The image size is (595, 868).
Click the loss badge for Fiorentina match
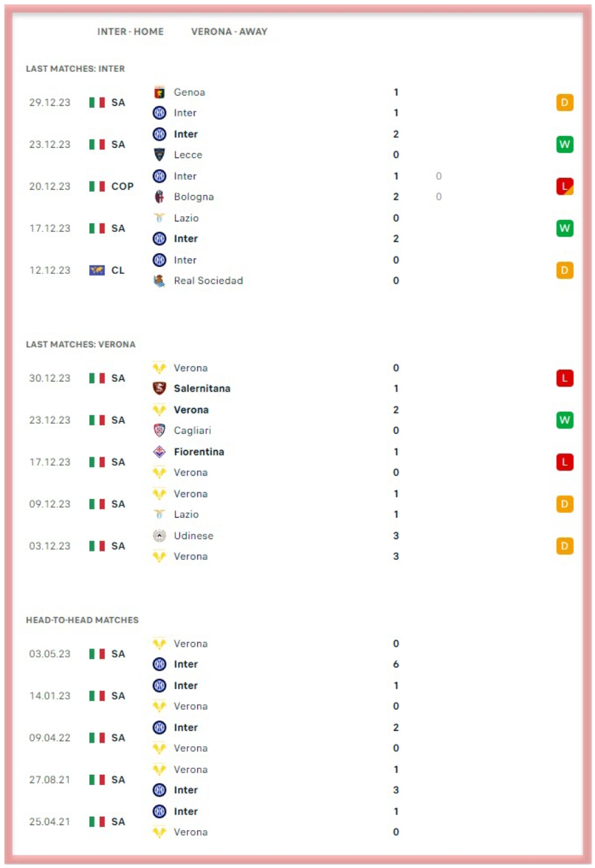565,462
